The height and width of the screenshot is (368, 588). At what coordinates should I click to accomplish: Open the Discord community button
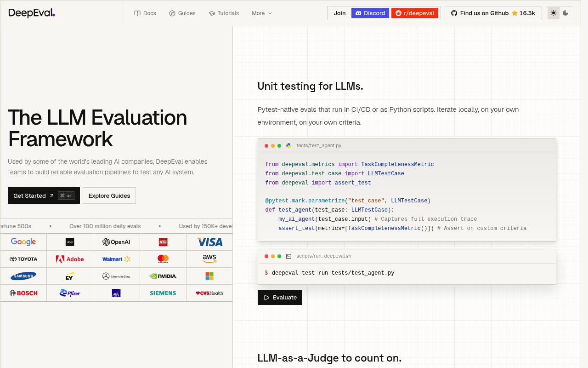[x=370, y=13]
